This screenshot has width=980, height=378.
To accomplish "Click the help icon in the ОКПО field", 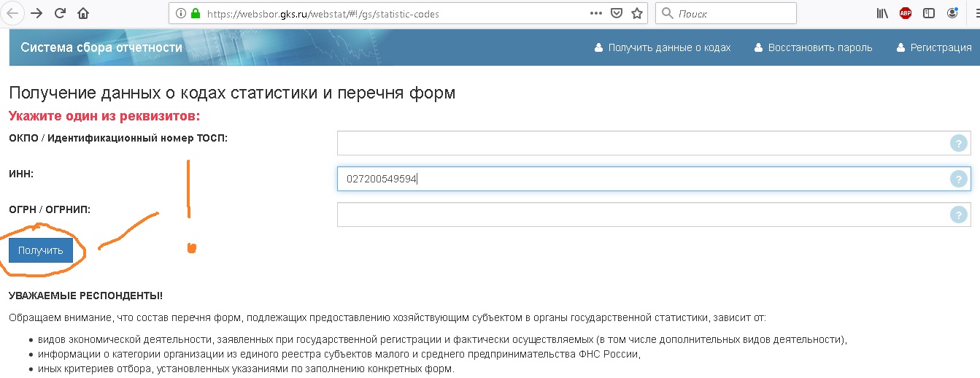I will 958,144.
